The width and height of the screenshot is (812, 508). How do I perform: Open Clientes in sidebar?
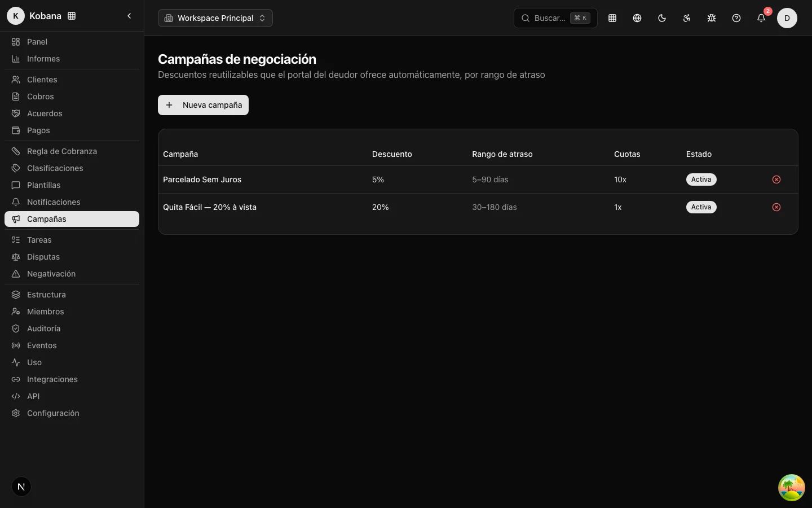(x=72, y=80)
